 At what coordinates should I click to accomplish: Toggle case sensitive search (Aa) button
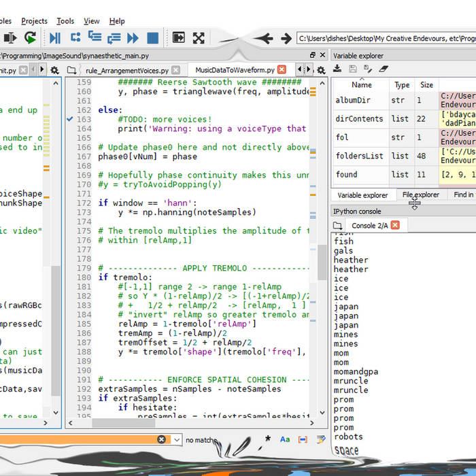[x=285, y=440]
